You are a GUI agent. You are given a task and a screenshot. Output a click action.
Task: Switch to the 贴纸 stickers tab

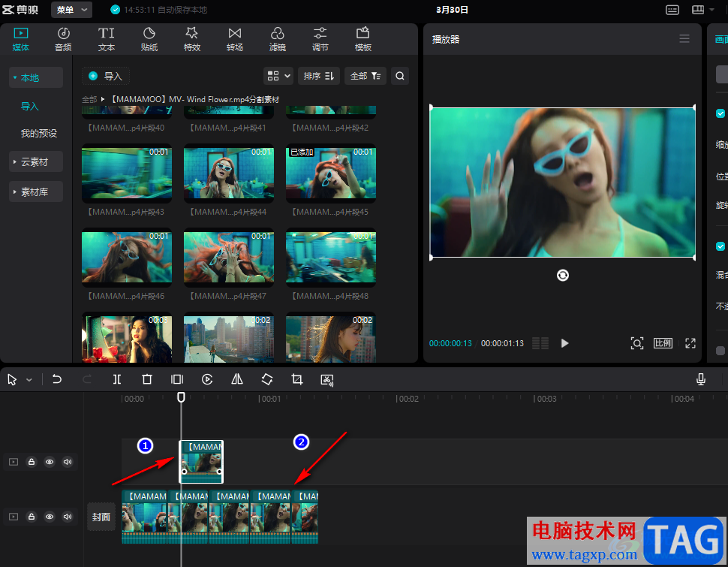point(149,39)
